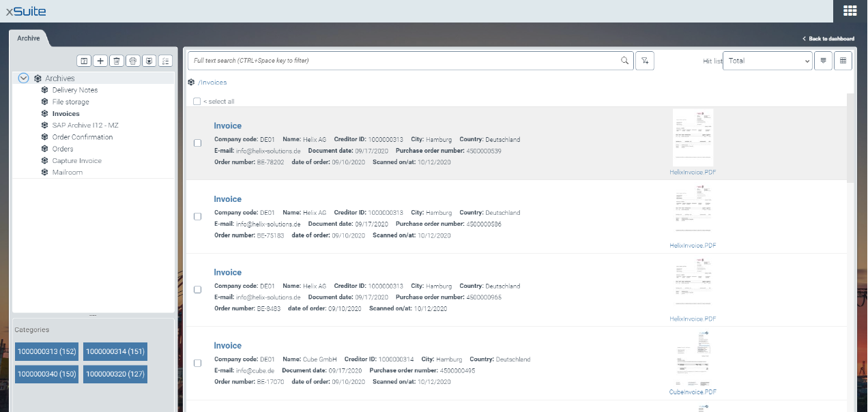Check the invoice with order number BE-75183
The height and width of the screenshot is (412, 868).
click(198, 216)
